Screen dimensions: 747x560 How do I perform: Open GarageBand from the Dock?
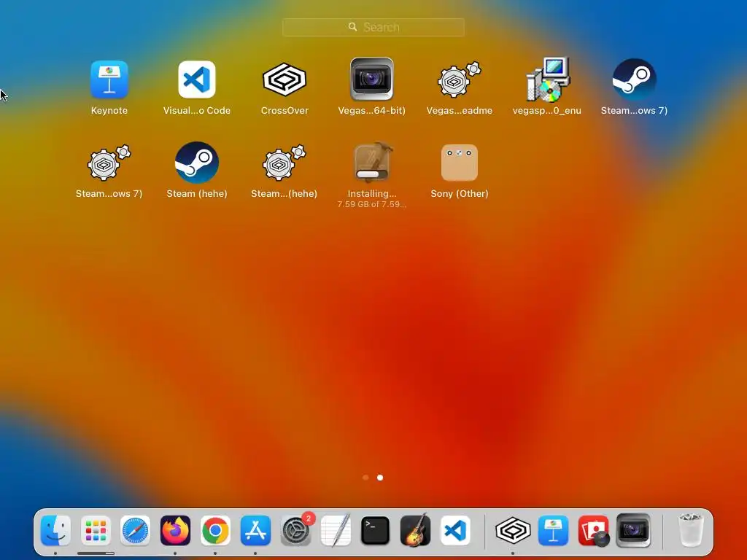click(x=415, y=531)
